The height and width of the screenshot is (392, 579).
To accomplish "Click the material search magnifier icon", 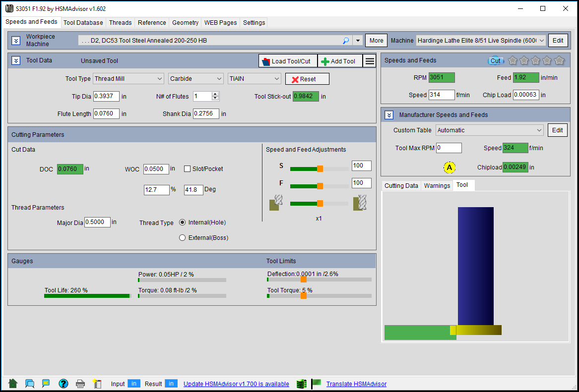I will tap(346, 41).
